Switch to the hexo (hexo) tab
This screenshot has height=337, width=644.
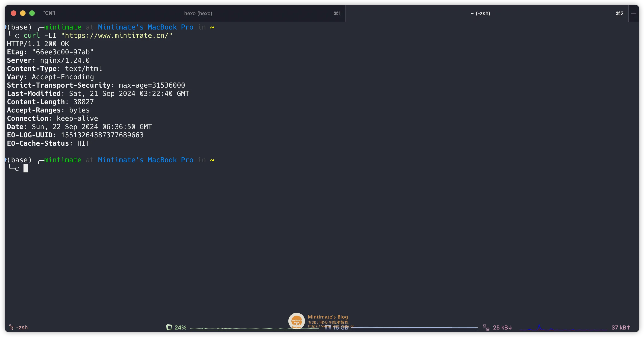198,13
